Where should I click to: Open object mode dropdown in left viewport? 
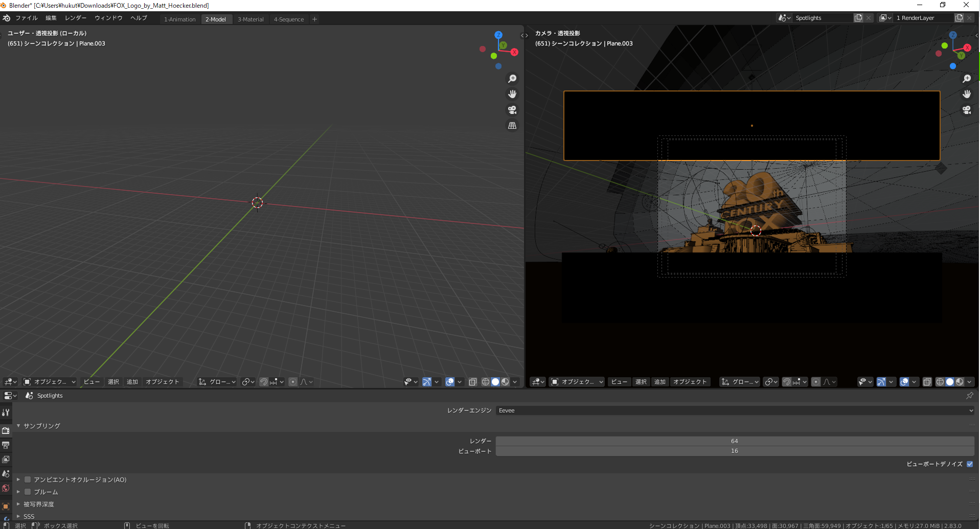(x=50, y=382)
